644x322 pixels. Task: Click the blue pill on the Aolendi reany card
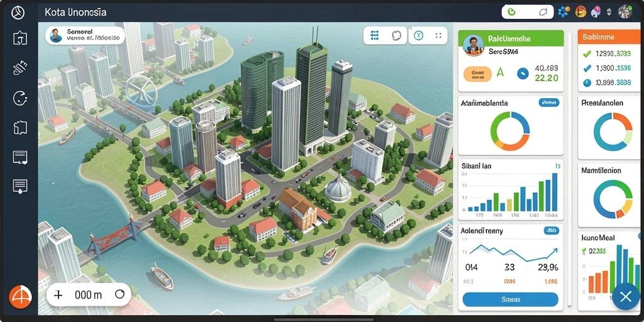[551, 231]
